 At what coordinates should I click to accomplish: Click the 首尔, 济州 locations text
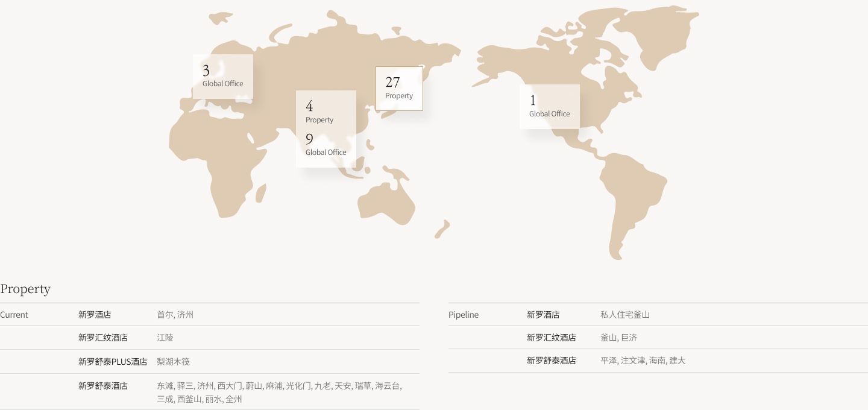tap(175, 315)
